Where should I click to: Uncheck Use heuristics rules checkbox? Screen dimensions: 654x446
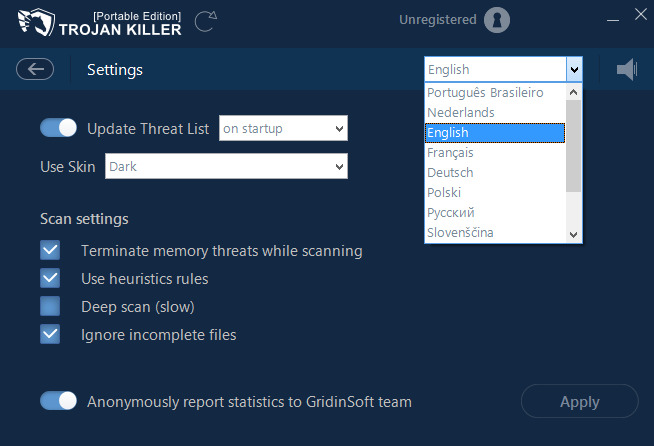point(50,278)
